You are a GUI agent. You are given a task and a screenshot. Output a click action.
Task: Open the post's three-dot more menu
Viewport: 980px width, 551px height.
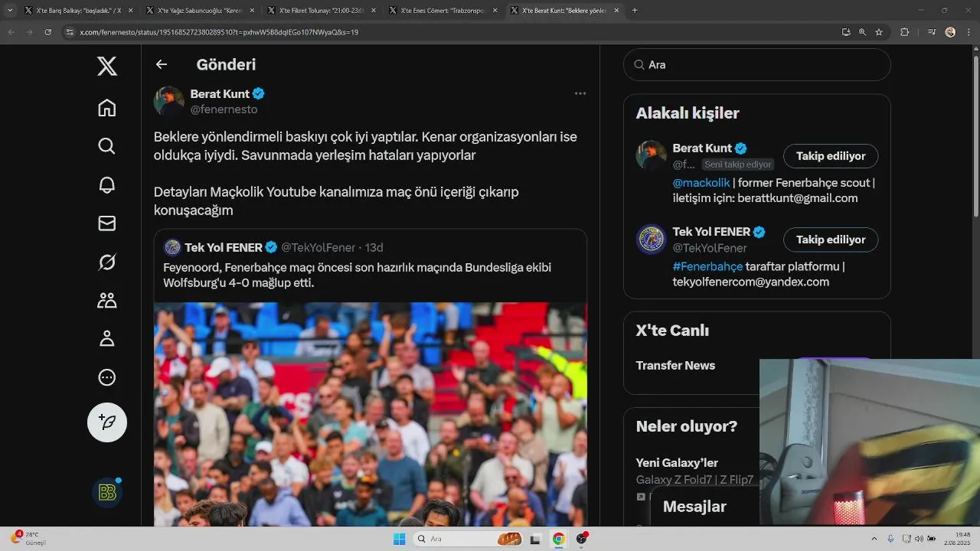[x=580, y=93]
